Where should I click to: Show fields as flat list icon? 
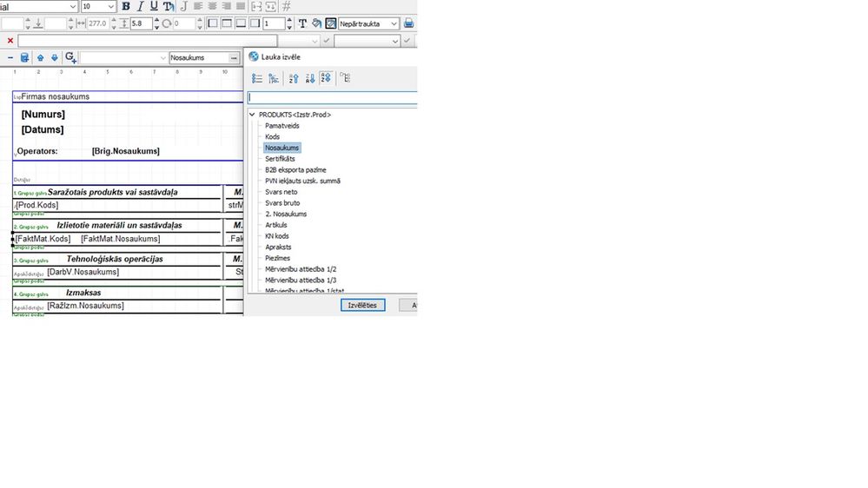point(257,78)
